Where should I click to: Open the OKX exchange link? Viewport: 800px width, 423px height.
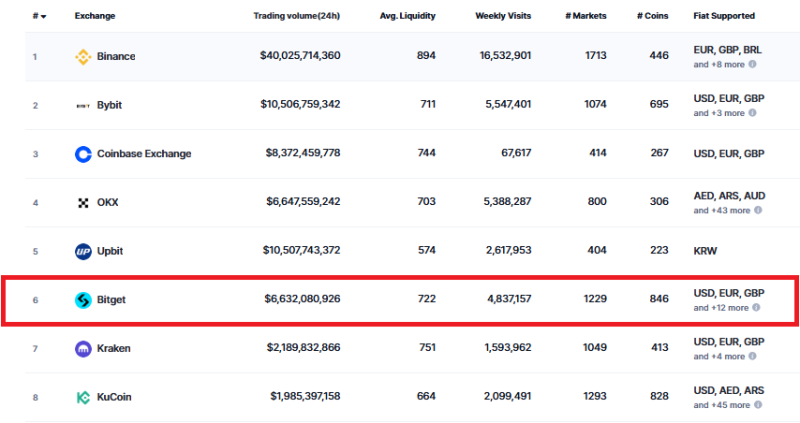coord(108,203)
